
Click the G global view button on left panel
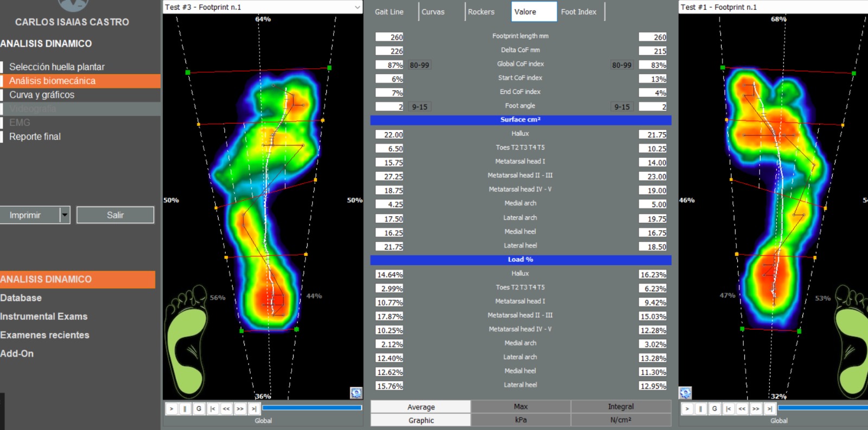coord(199,409)
